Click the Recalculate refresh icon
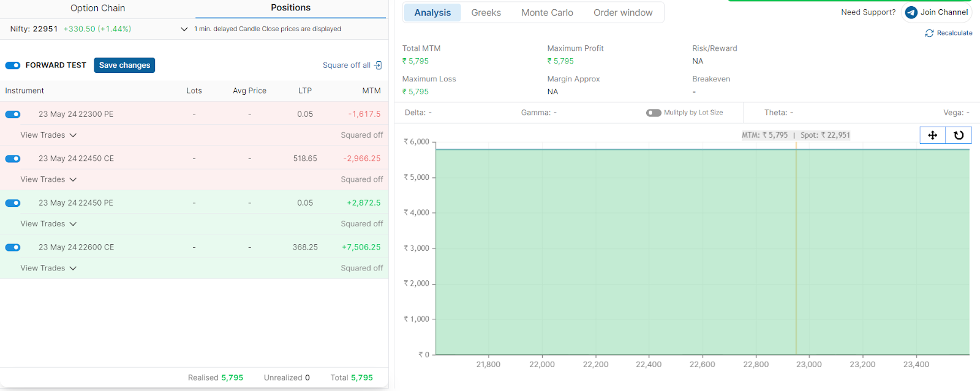 tap(929, 33)
